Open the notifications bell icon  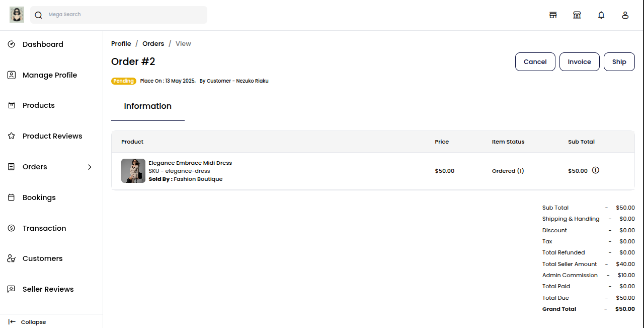coord(601,15)
